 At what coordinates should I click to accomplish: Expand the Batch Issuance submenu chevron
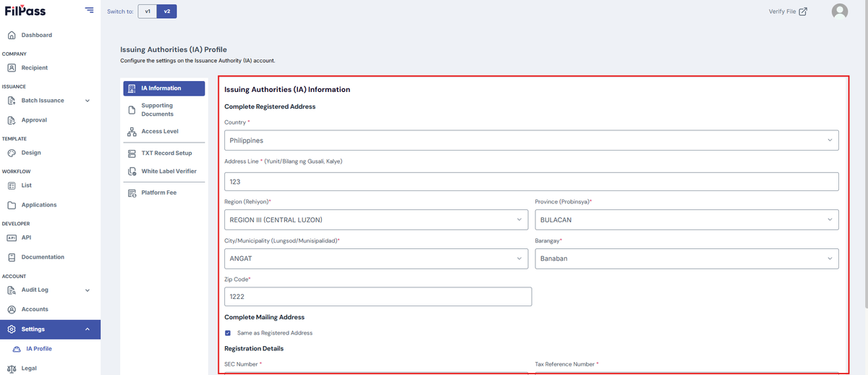(x=88, y=101)
